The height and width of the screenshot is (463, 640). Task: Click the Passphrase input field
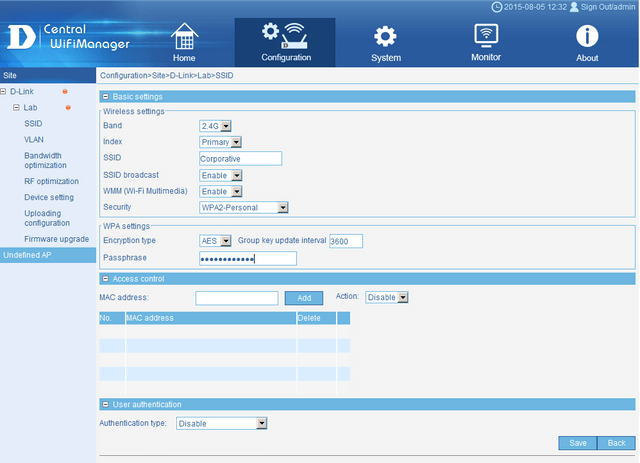248,258
